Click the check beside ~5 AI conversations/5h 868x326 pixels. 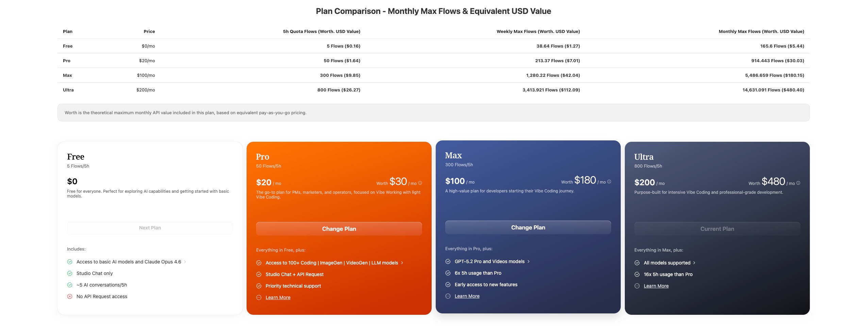point(70,285)
